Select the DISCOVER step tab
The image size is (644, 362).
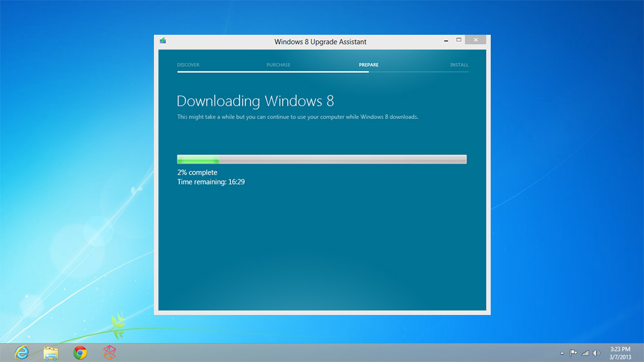click(x=188, y=65)
